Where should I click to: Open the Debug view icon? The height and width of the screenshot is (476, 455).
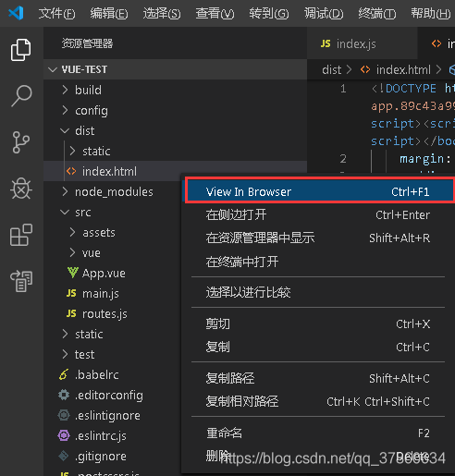pyautogui.click(x=21, y=189)
